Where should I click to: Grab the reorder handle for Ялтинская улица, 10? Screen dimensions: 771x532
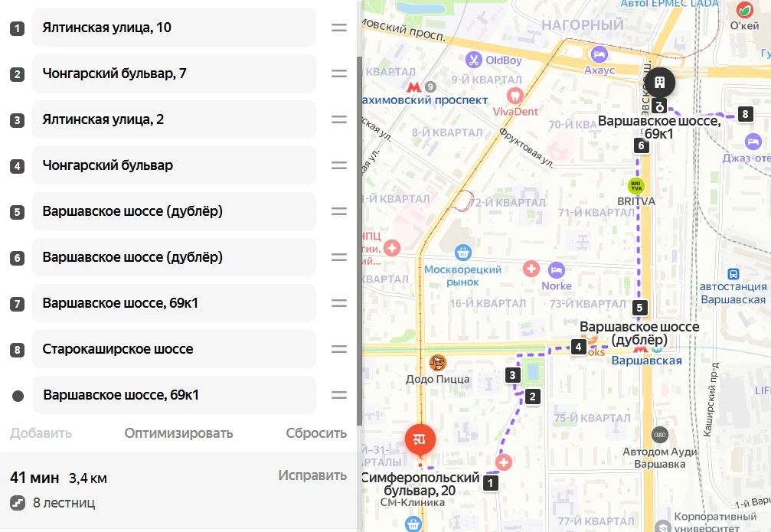338,28
